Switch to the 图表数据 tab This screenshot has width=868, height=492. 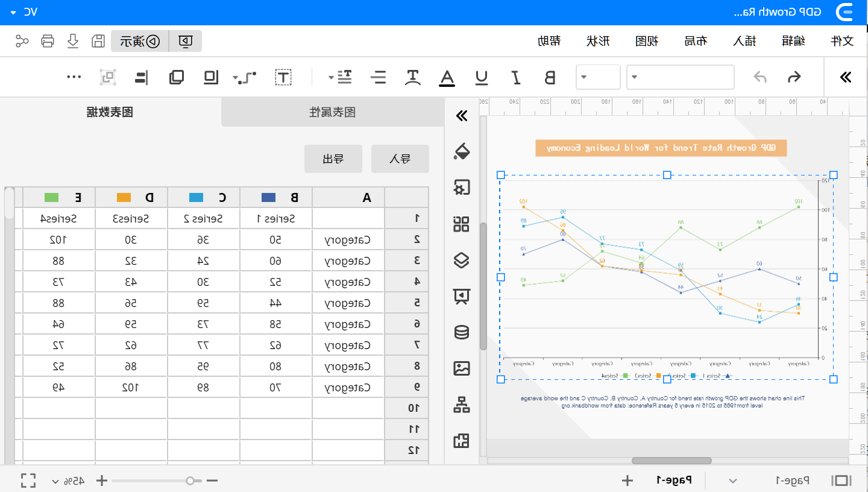tap(110, 112)
